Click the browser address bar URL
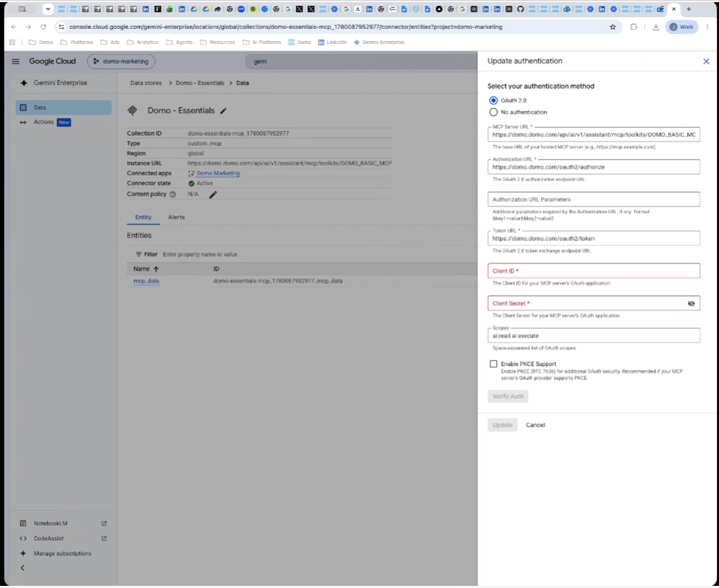Image resolution: width=719 pixels, height=588 pixels. point(286,27)
